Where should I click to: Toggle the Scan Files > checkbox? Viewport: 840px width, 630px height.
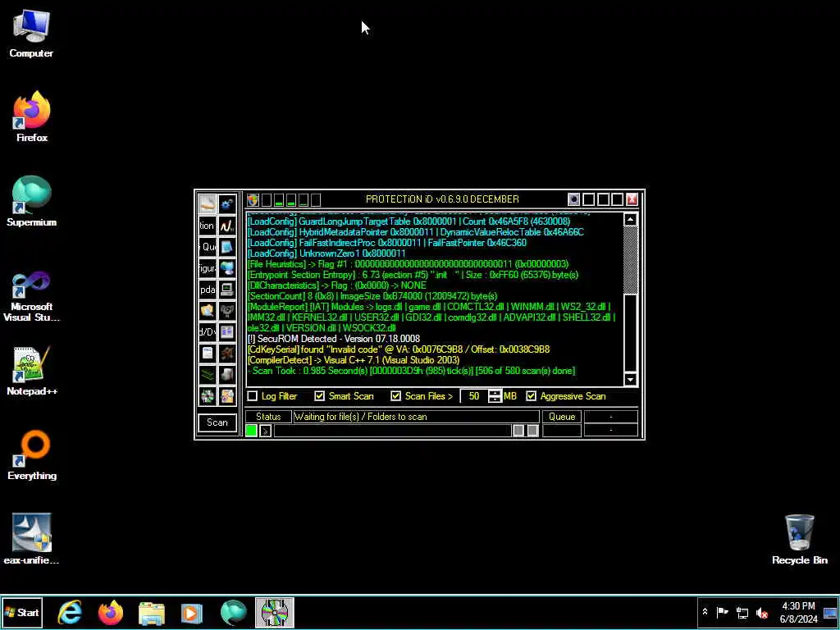(395, 396)
